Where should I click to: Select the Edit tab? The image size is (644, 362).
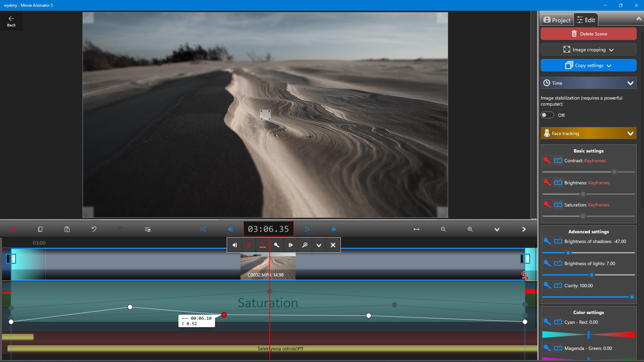[586, 19]
